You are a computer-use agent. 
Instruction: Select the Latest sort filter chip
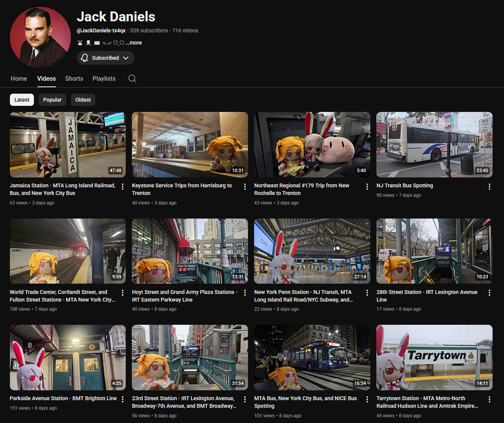pyautogui.click(x=22, y=100)
